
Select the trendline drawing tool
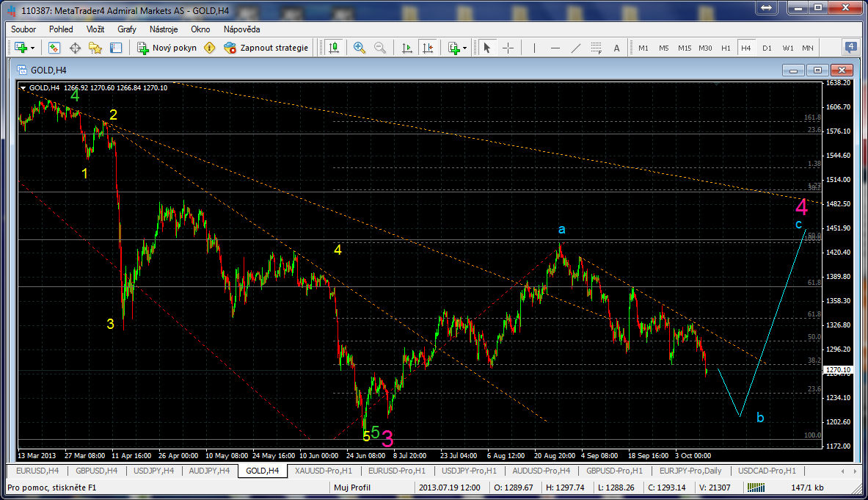tap(576, 48)
